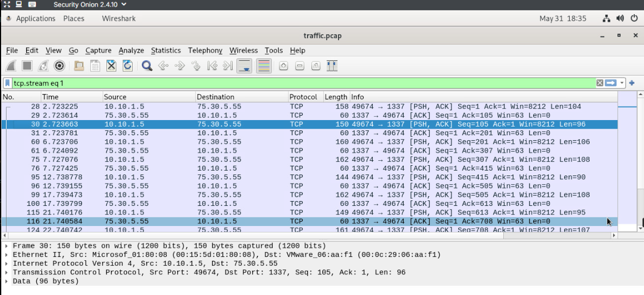The height and width of the screenshot is (295, 644).
Task: Open the Wireless menu
Action: pyautogui.click(x=243, y=50)
